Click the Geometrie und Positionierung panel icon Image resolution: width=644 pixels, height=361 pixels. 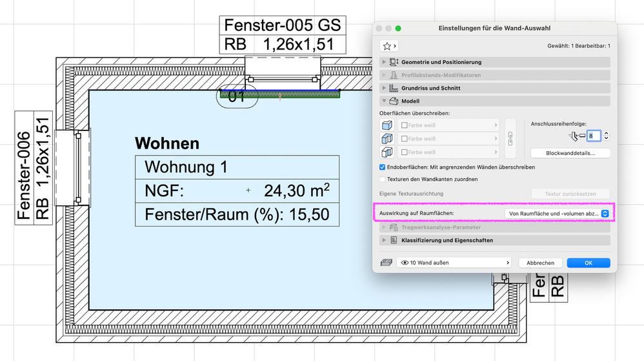pyautogui.click(x=394, y=62)
